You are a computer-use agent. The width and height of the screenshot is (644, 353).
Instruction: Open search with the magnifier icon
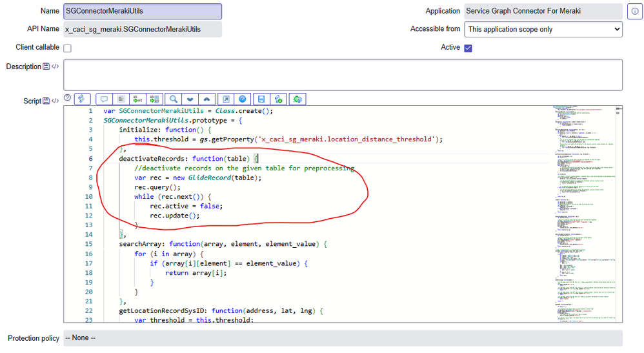[x=173, y=99]
